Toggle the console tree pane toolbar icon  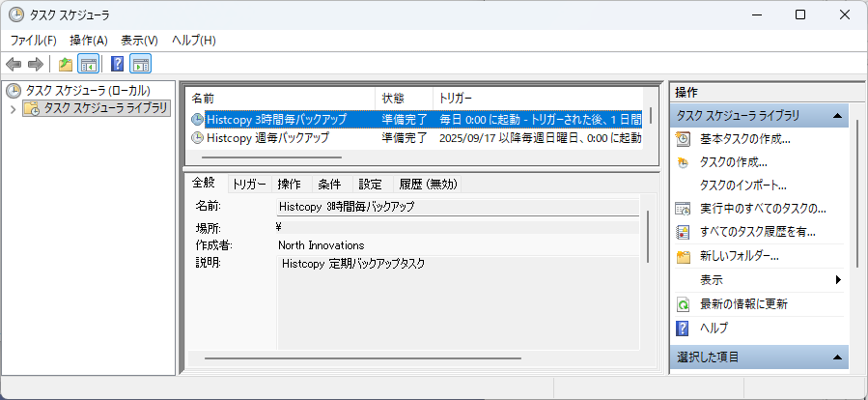[x=88, y=65]
